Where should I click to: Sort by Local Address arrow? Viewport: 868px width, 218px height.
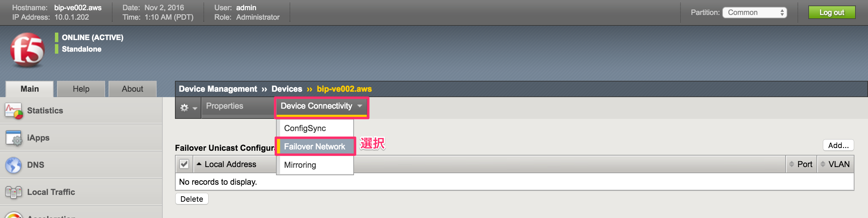(x=199, y=164)
